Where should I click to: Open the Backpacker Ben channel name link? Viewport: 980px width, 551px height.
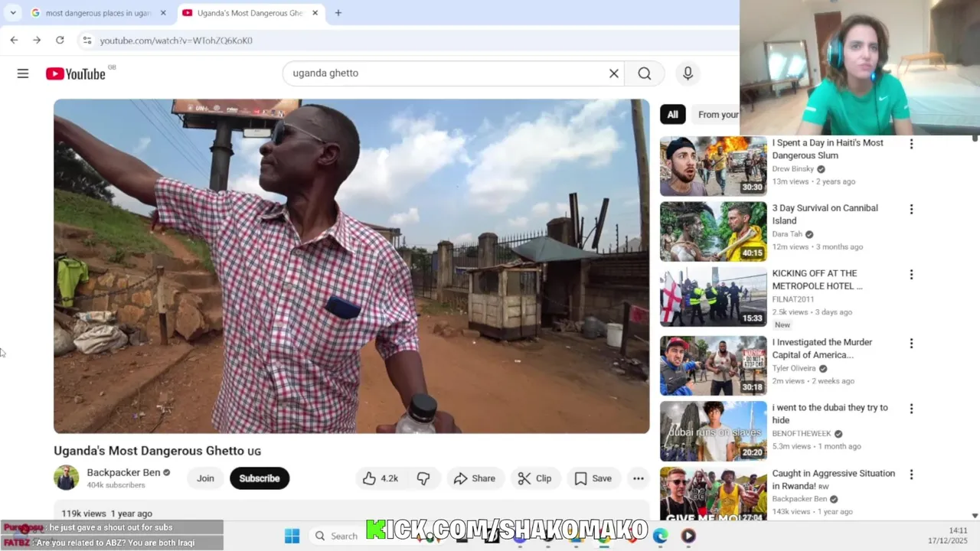pos(123,472)
